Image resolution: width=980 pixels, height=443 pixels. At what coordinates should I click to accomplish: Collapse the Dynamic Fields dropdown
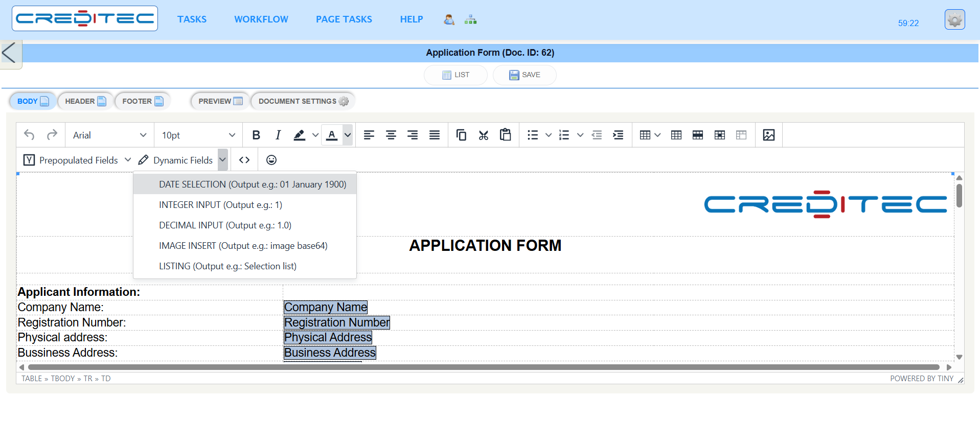coord(222,160)
